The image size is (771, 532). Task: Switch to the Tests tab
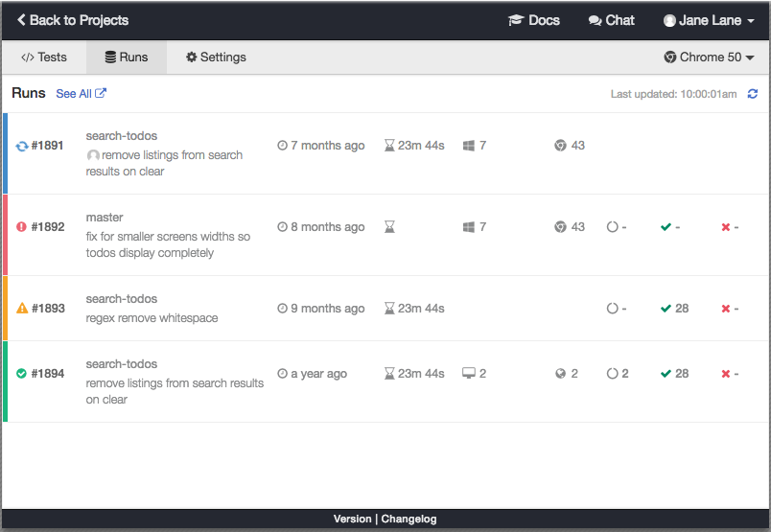pyautogui.click(x=44, y=58)
